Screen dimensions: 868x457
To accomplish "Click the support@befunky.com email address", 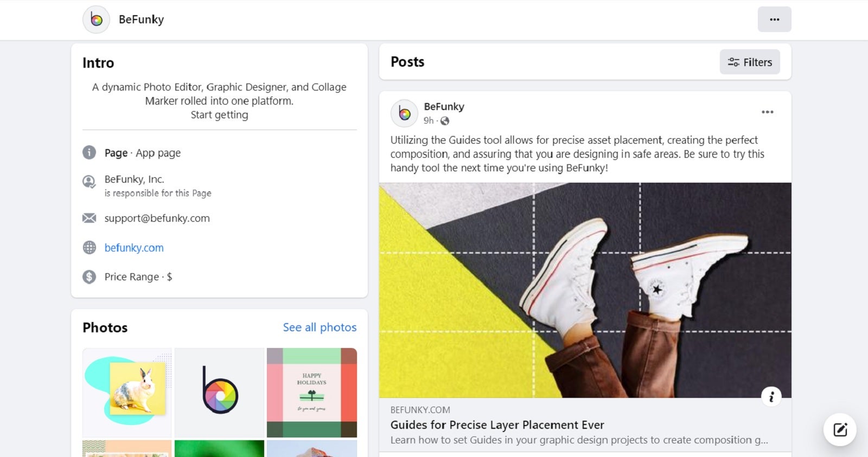I will 157,218.
